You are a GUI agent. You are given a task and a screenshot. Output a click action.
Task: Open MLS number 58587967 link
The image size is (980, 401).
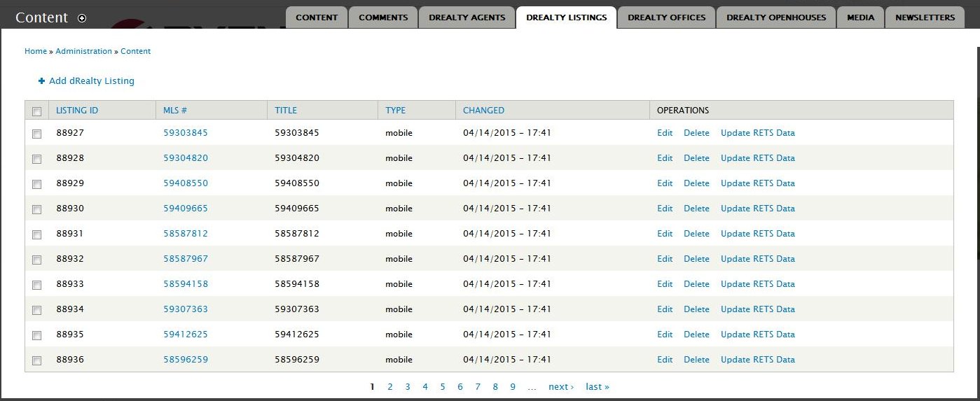(x=186, y=259)
